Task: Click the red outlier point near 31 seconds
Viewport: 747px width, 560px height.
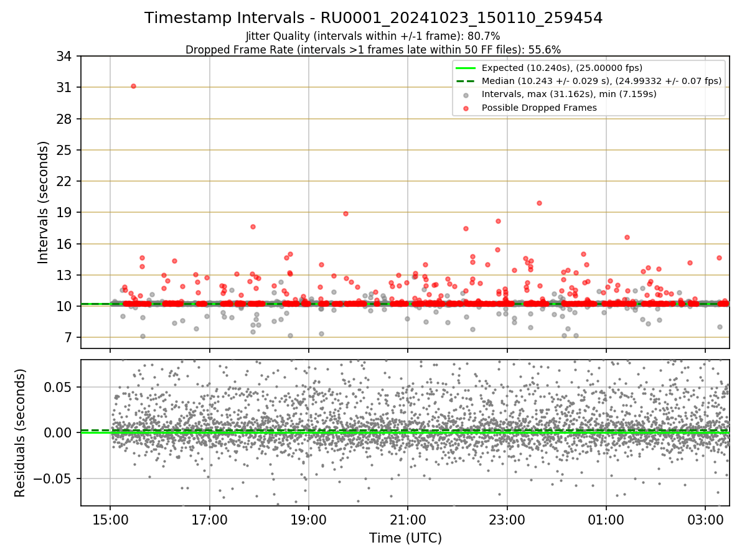Action: click(133, 86)
